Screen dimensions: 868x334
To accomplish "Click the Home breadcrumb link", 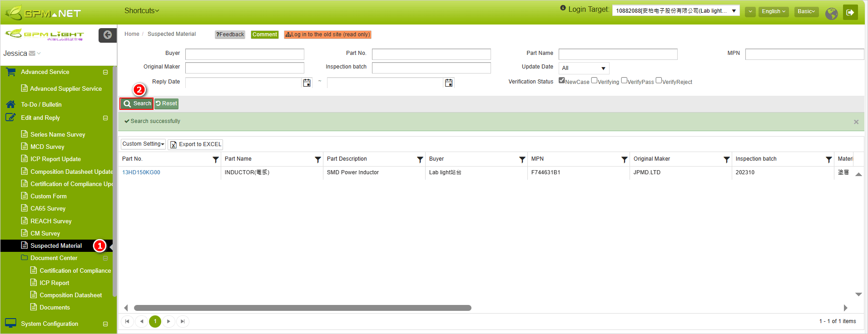I will click(x=132, y=34).
